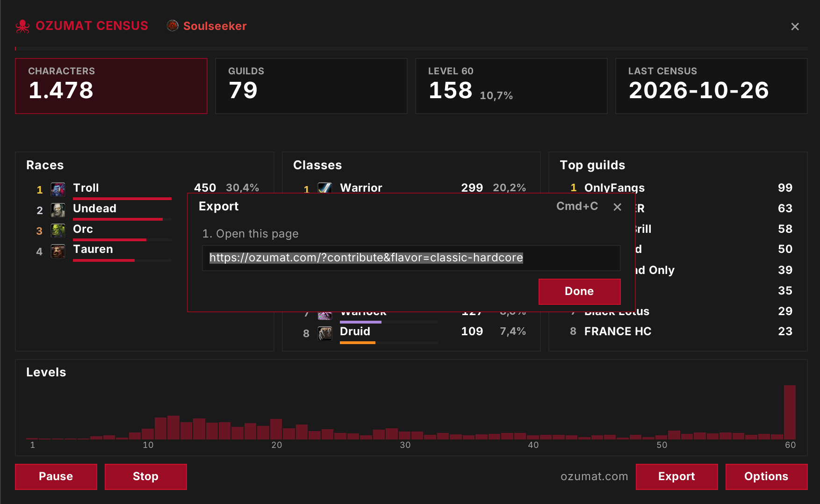Close the Ozumat Census window
Image resolution: width=820 pixels, height=504 pixels.
[795, 27]
